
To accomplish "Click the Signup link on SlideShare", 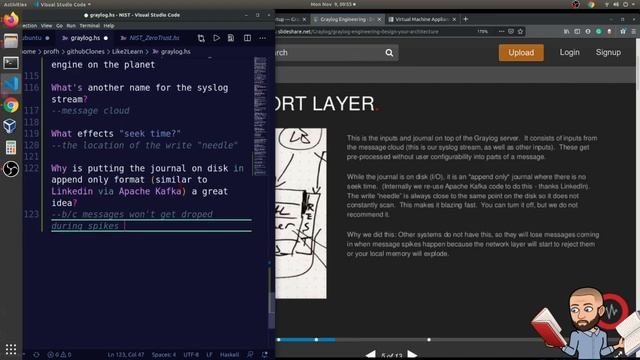I will click(x=608, y=52).
